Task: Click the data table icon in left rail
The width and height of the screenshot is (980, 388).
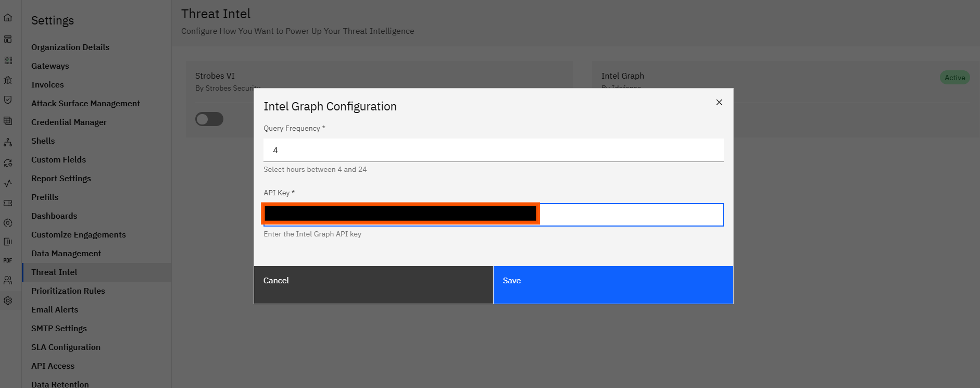Action: (8, 121)
